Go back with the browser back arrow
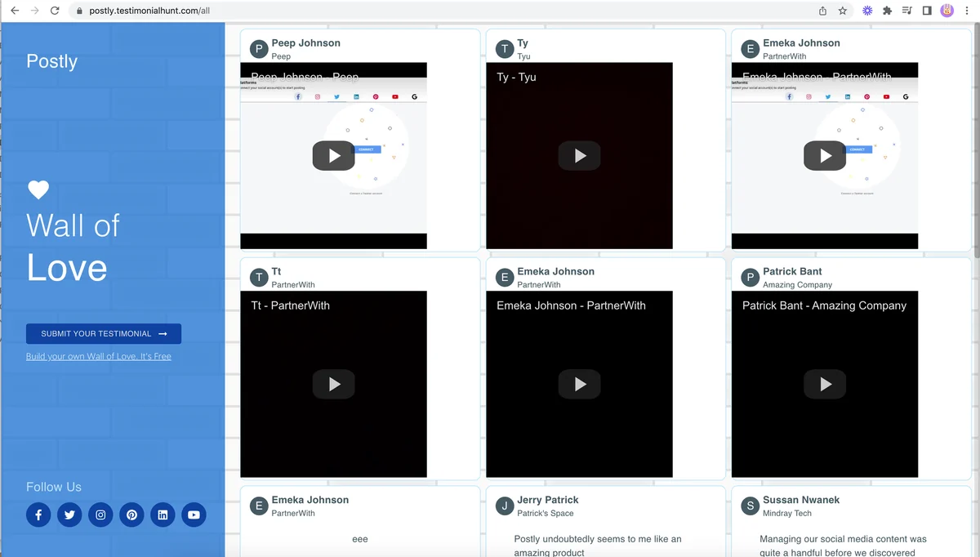 pyautogui.click(x=14, y=11)
